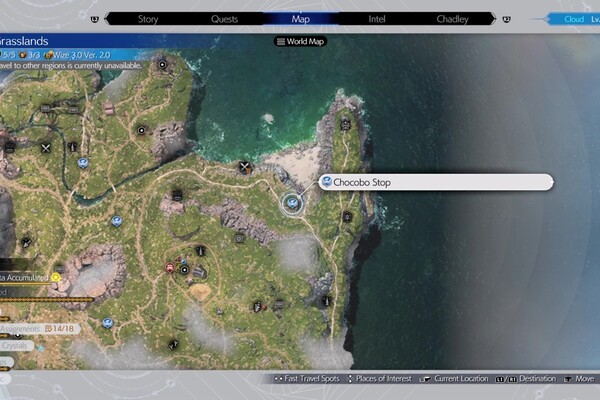Select the Chocobo Stop northwest of the crater
The image size is (600, 400).
(117, 221)
